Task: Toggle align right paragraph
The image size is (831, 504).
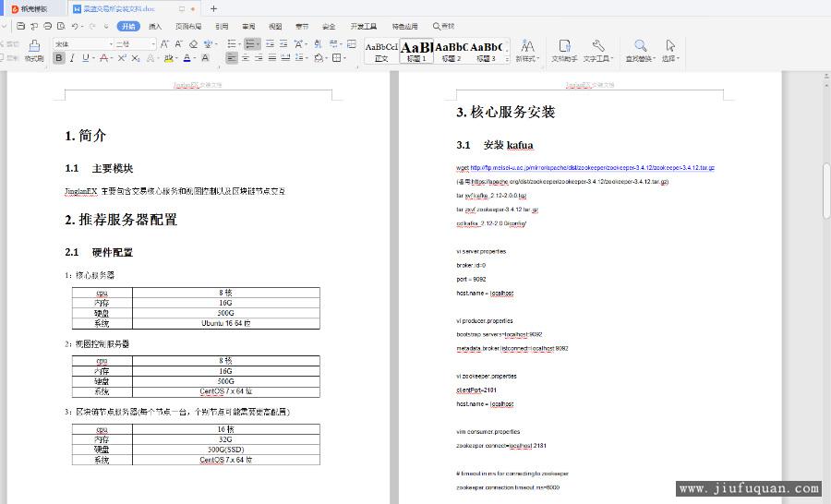Action: [x=259, y=58]
